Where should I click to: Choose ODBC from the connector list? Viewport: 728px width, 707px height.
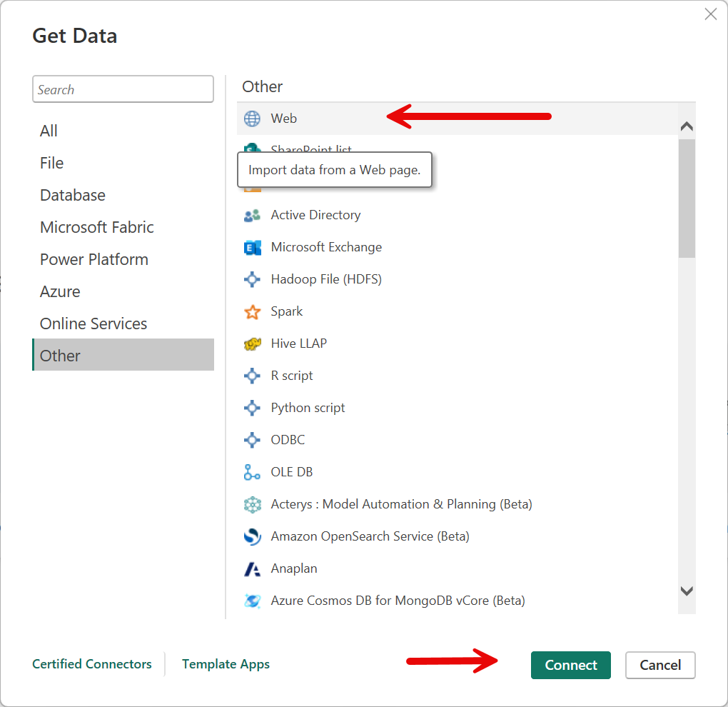tap(288, 440)
